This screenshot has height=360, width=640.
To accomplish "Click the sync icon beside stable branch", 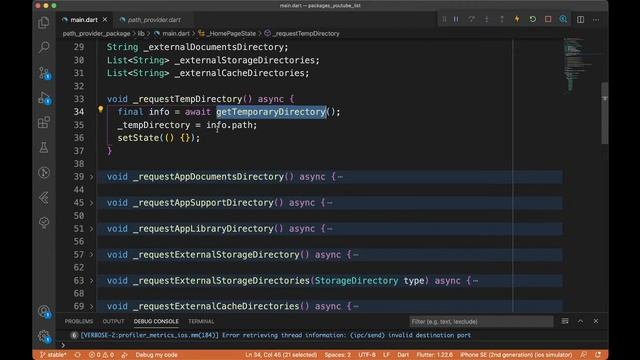I will (78, 355).
